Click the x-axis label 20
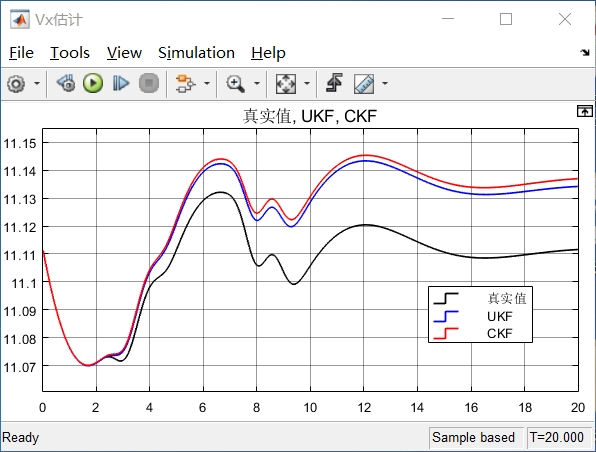This screenshot has height=452, width=596. 577,408
